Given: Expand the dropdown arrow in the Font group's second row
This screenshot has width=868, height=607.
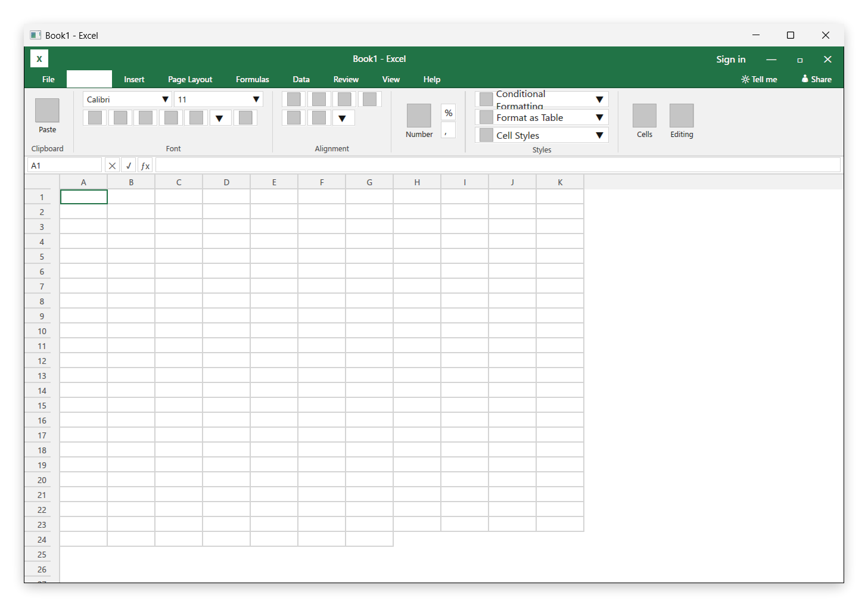Looking at the screenshot, I should pos(220,118).
